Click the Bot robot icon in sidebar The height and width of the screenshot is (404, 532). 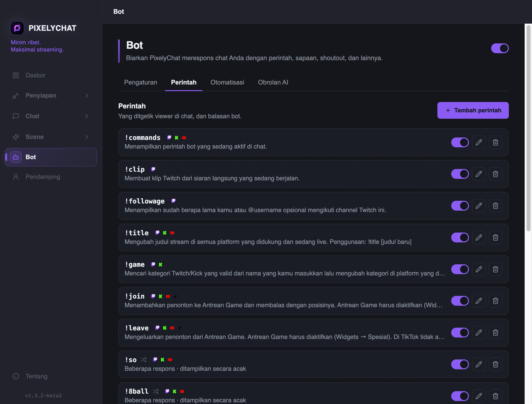[x=16, y=157]
